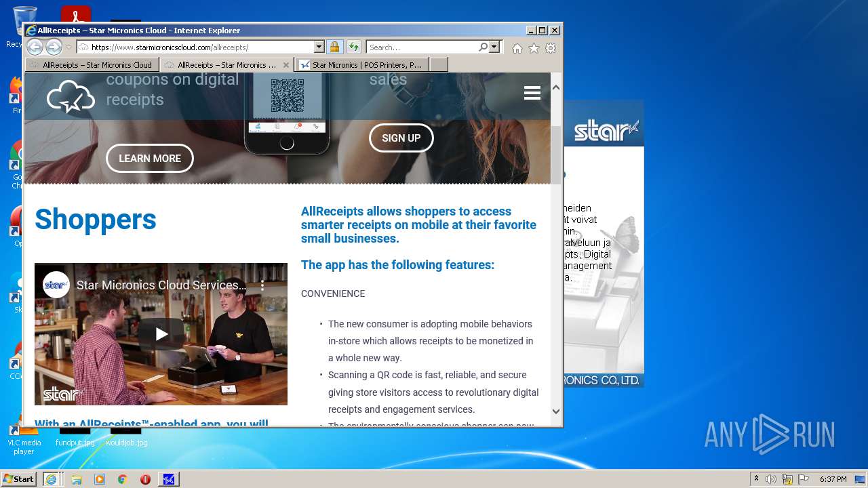Open the volume speaker tray icon
868x488 pixels.
tap(771, 479)
